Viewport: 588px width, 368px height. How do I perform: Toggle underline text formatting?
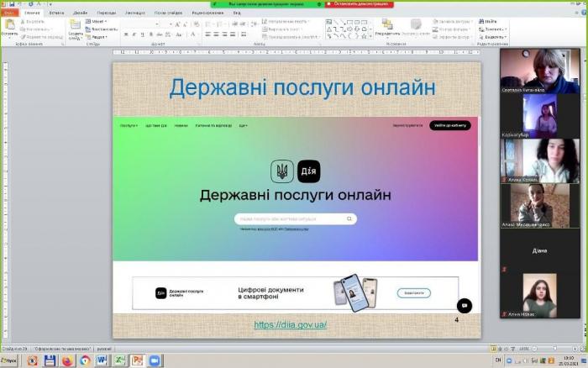tap(143, 34)
